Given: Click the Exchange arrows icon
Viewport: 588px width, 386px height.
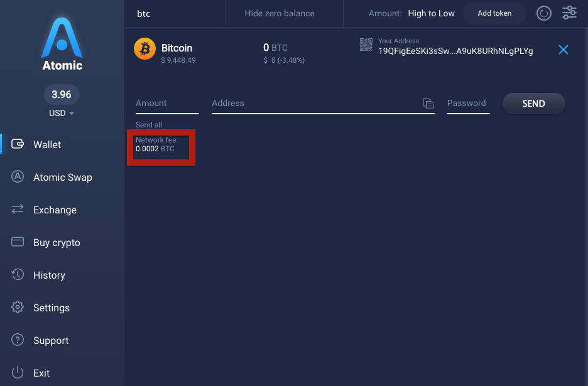Looking at the screenshot, I should coord(18,209).
